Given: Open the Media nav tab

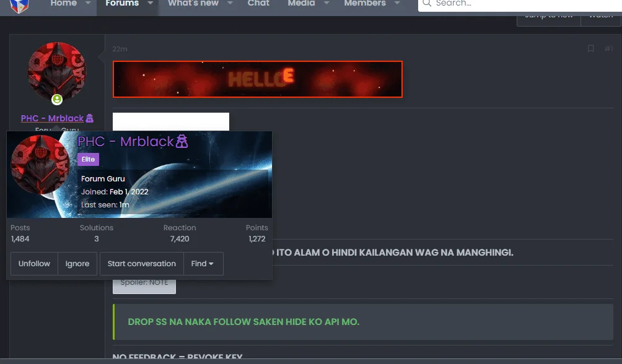Looking at the screenshot, I should [x=301, y=4].
